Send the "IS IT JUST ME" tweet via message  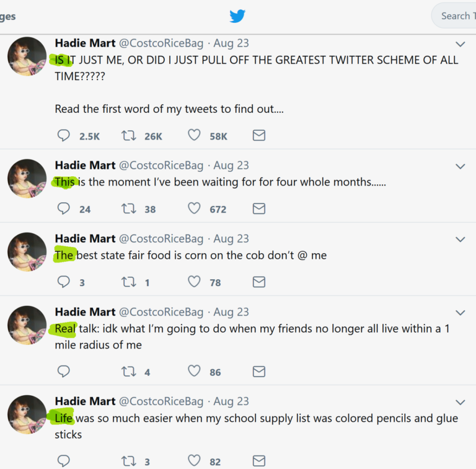point(259,135)
